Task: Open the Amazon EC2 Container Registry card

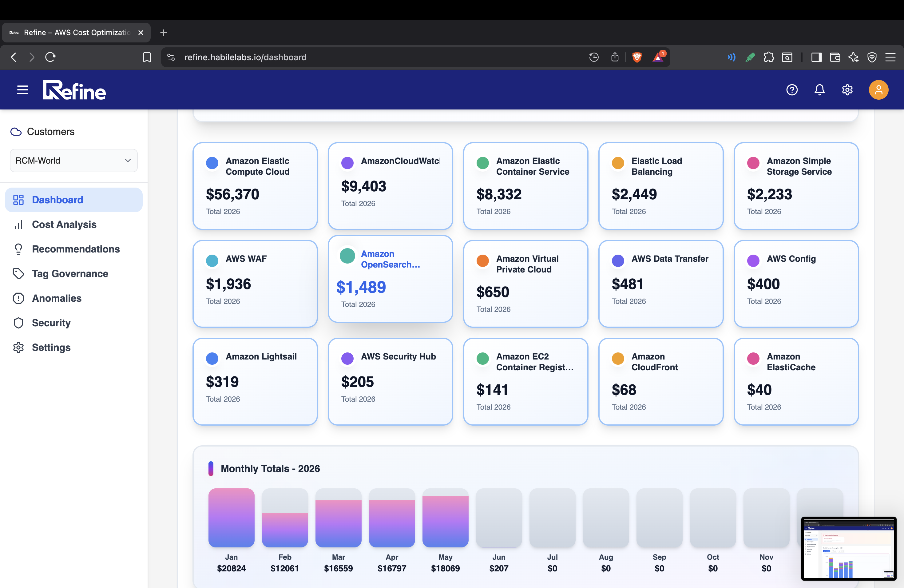Action: point(526,382)
